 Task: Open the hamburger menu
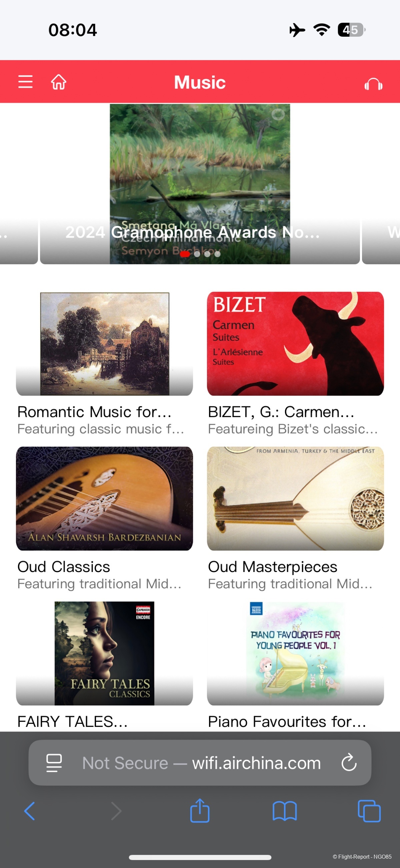click(x=25, y=82)
